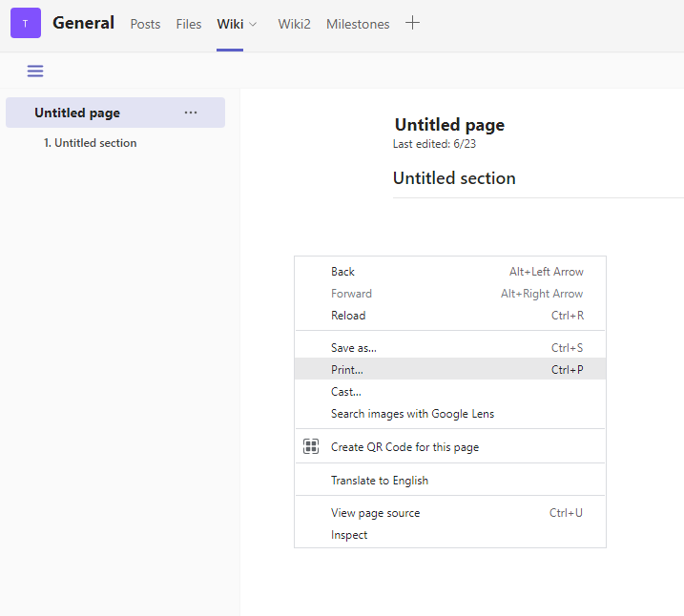Add a new tab with plus icon
Viewport: 684px width, 616px height.
tap(412, 23)
